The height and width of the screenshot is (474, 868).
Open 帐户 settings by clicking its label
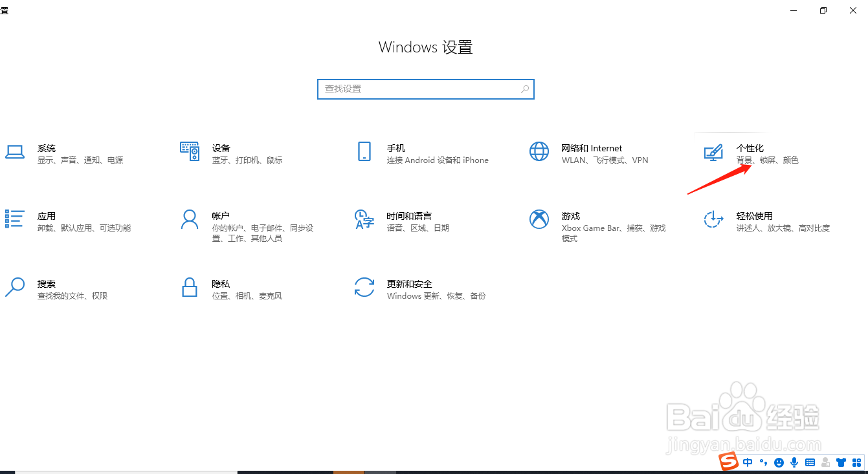point(221,216)
